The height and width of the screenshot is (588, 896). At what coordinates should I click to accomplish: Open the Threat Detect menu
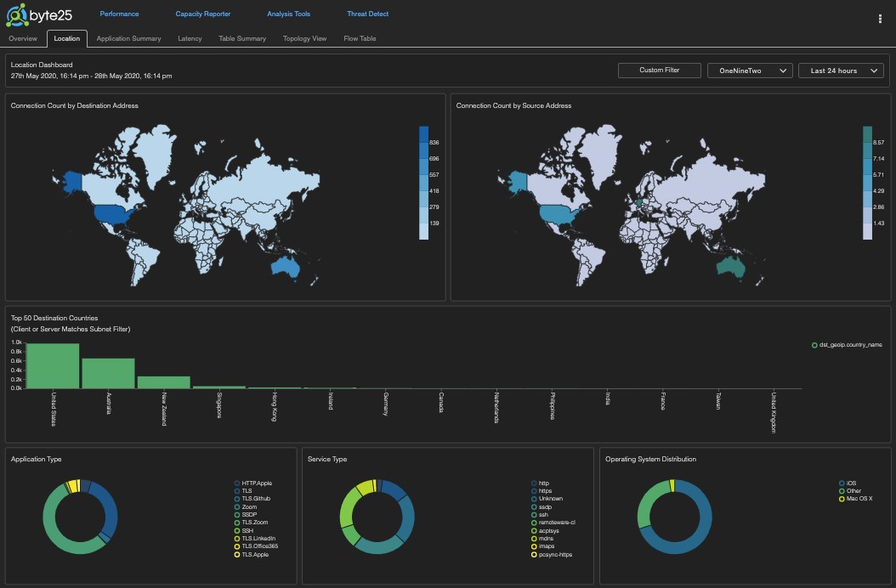pos(367,14)
